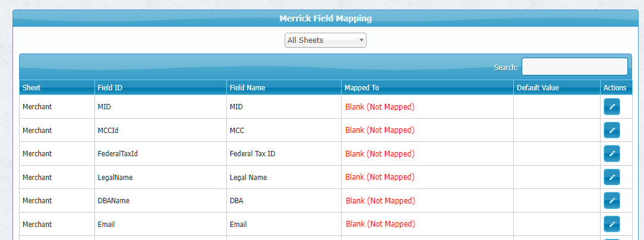The image size is (644, 240).
Task: Click the DBAName field ID cell
Action: pyautogui.click(x=113, y=201)
